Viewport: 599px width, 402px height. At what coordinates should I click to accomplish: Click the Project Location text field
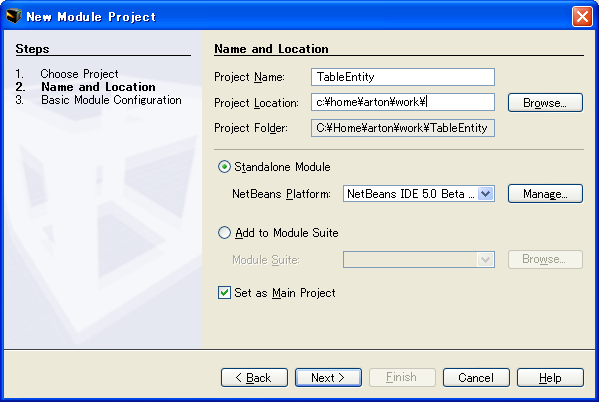[403, 102]
